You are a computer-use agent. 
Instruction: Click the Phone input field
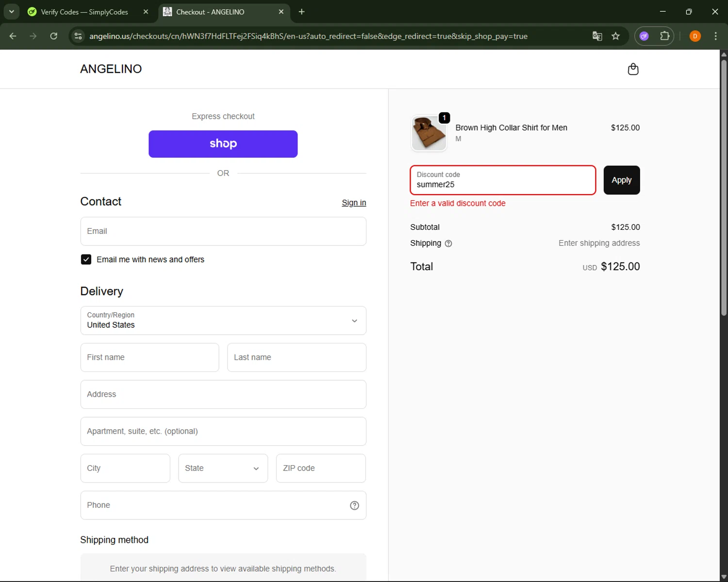[x=223, y=505]
